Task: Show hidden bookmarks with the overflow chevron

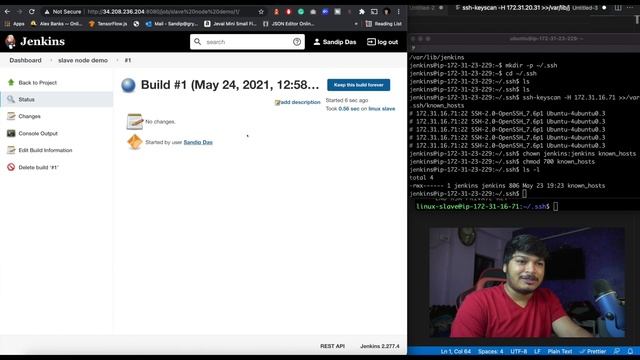Action: tap(356, 24)
